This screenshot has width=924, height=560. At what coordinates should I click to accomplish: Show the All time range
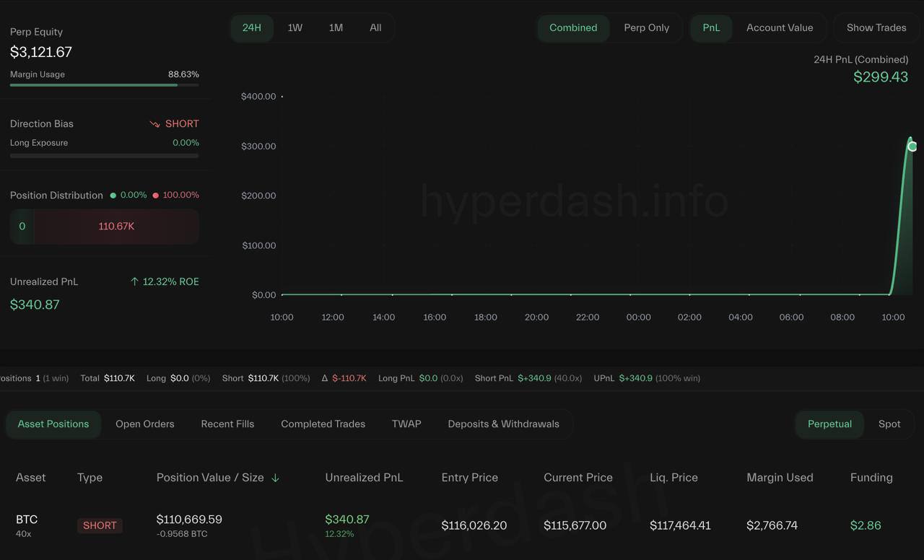click(375, 27)
